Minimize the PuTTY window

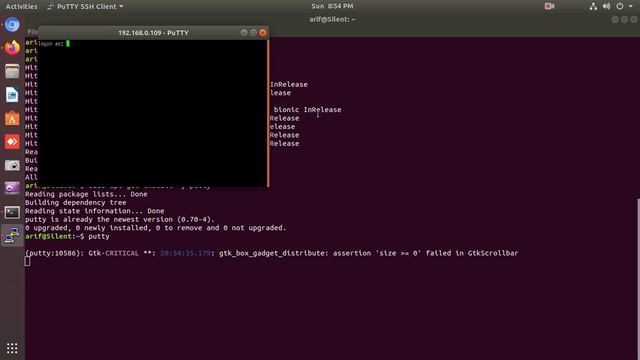244,33
